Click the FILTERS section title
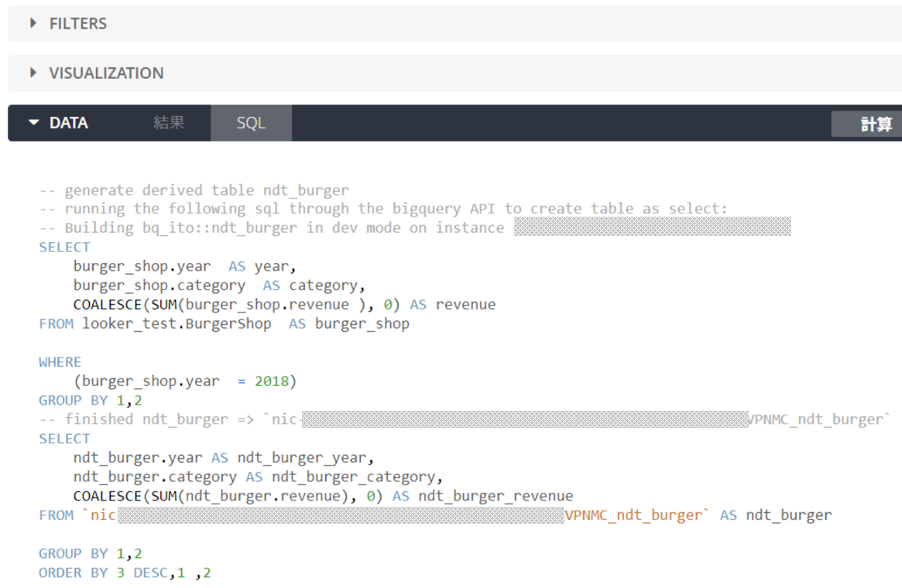902x588 pixels. pyautogui.click(x=78, y=23)
